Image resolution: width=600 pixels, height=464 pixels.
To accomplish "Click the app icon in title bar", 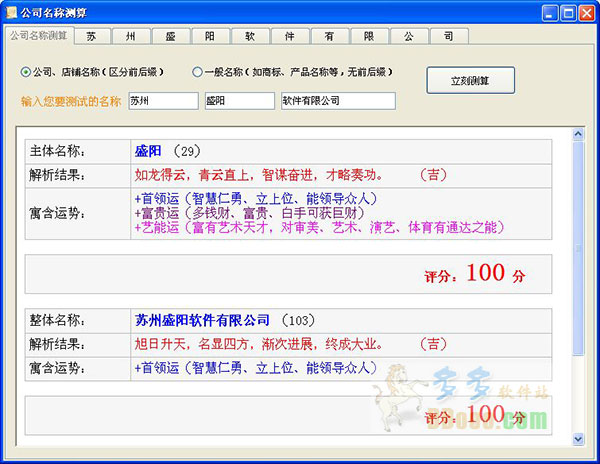I will tap(11, 13).
